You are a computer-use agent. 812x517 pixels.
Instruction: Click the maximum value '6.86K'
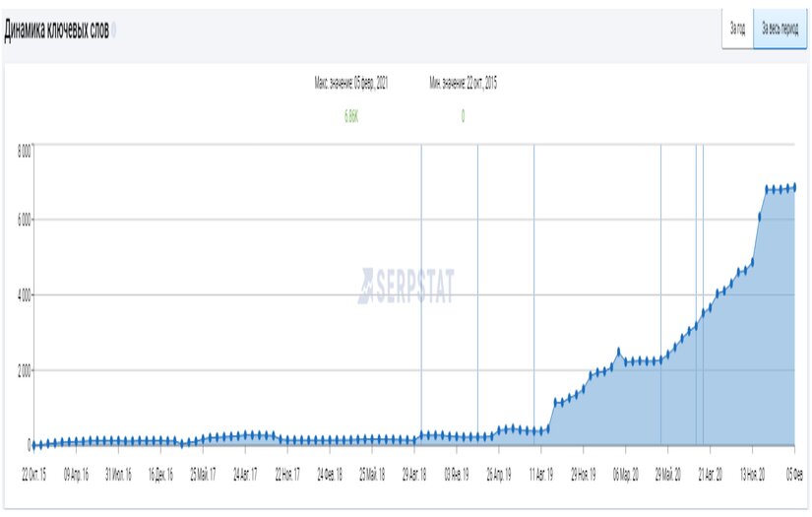coord(351,116)
